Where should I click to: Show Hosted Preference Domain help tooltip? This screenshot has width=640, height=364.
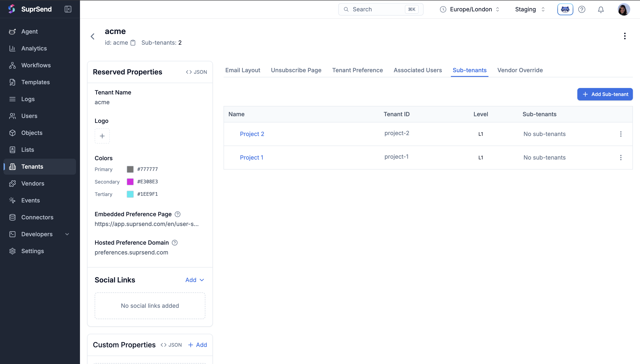point(175,243)
